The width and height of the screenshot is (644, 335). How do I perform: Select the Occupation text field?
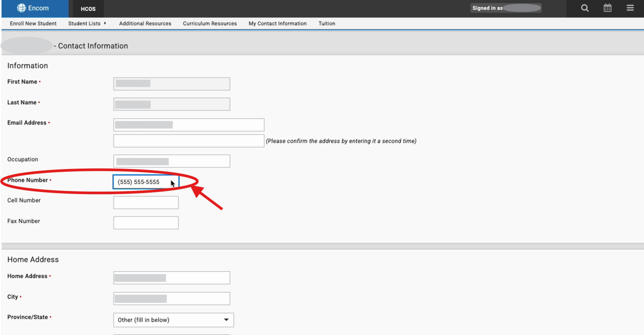[171, 161]
